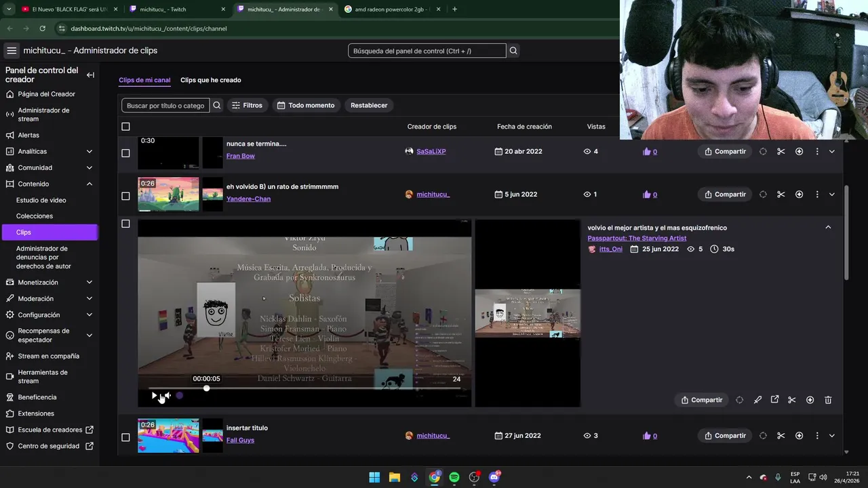Expand the Monetización section
Viewport: 868px width, 488px height.
89,282
